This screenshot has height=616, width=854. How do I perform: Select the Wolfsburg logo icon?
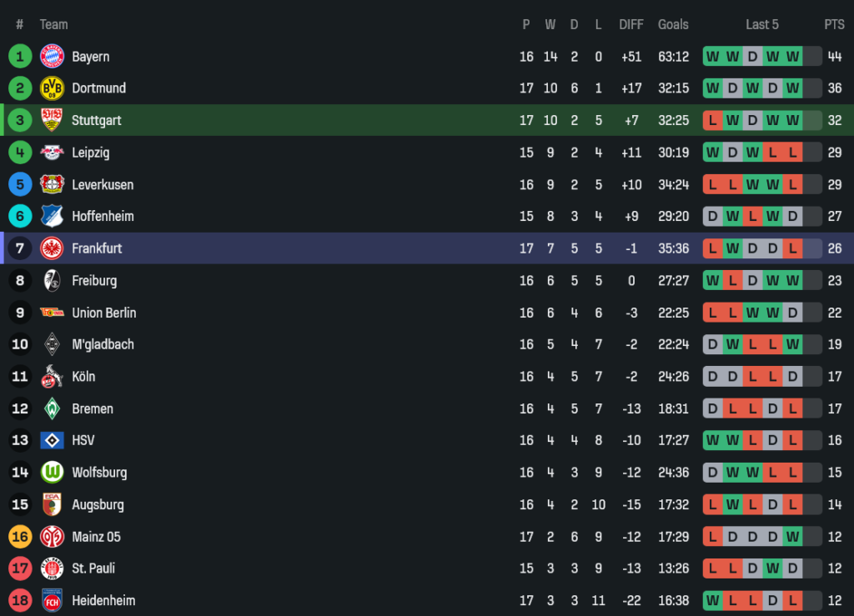point(52,473)
